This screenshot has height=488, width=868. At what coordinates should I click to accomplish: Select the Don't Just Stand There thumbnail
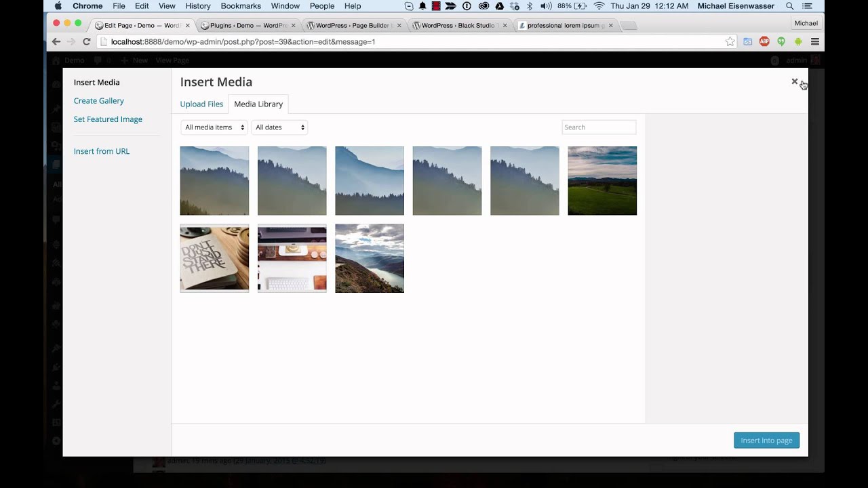214,258
